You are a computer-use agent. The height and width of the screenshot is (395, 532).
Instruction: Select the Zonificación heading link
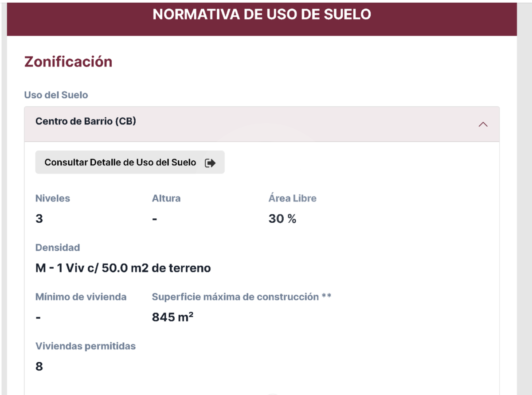point(68,62)
